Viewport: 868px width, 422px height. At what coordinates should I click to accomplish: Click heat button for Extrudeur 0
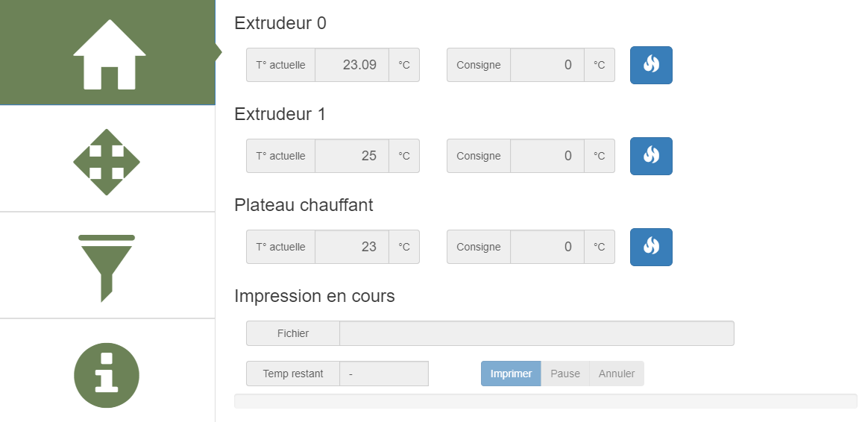[x=651, y=65]
